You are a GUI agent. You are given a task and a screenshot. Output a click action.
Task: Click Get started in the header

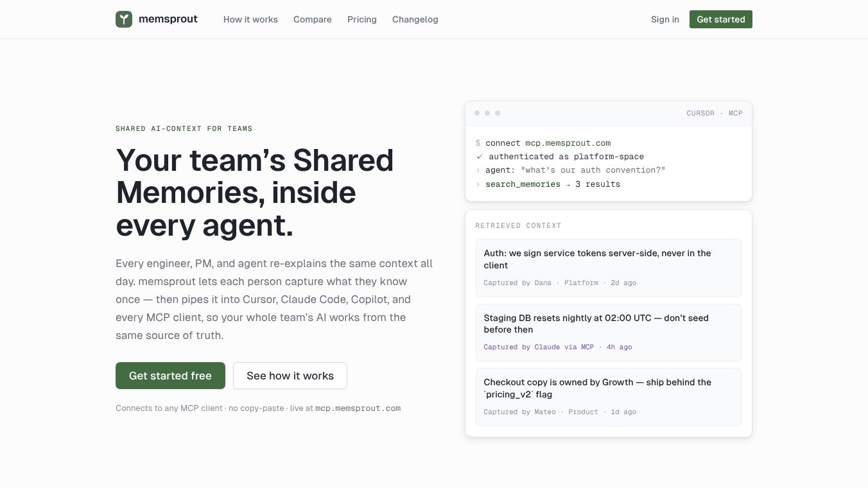click(x=721, y=19)
